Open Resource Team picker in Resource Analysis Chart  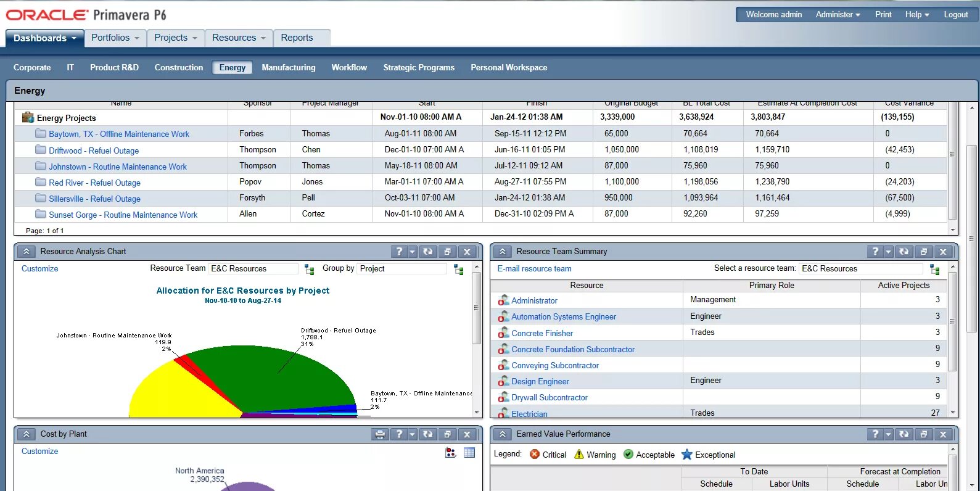(x=310, y=270)
